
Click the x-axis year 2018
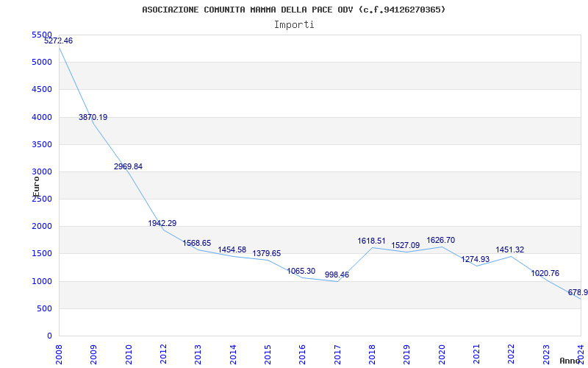pyautogui.click(x=372, y=355)
